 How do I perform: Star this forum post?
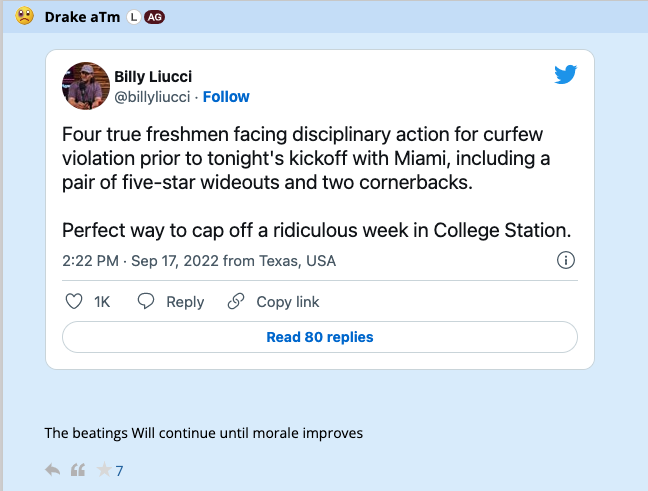click(104, 470)
